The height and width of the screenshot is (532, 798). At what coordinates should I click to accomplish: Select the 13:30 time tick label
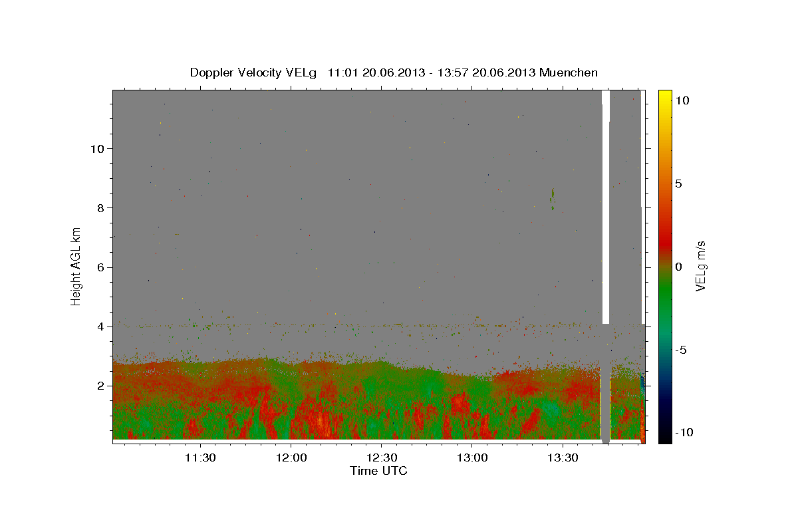point(563,458)
